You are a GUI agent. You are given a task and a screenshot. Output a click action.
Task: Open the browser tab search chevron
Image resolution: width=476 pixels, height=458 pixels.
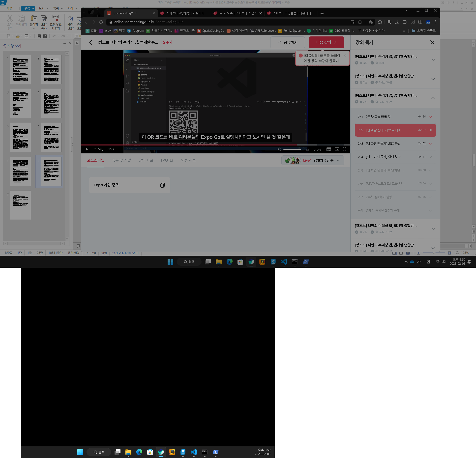pyautogui.click(x=406, y=11)
